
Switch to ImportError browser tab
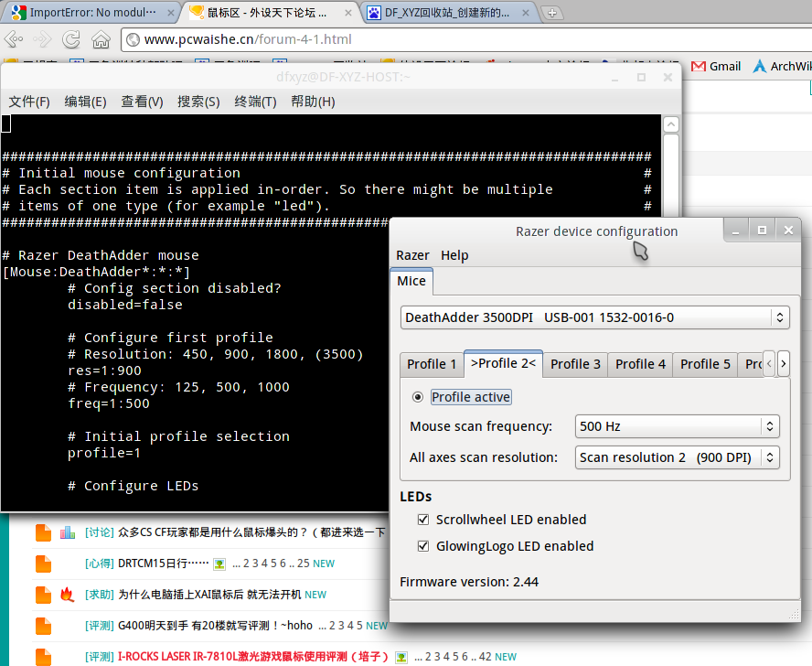pos(92,13)
